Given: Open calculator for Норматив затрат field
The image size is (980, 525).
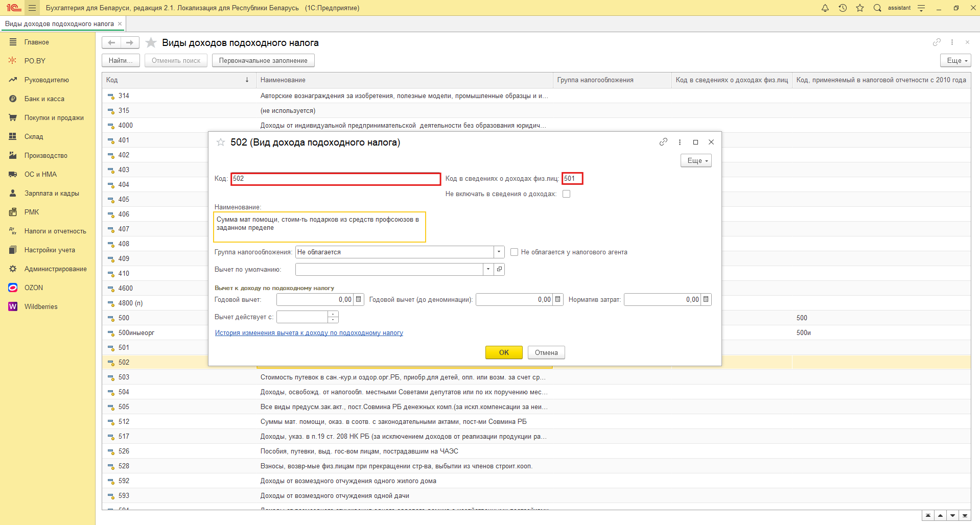Looking at the screenshot, I should pyautogui.click(x=706, y=300).
